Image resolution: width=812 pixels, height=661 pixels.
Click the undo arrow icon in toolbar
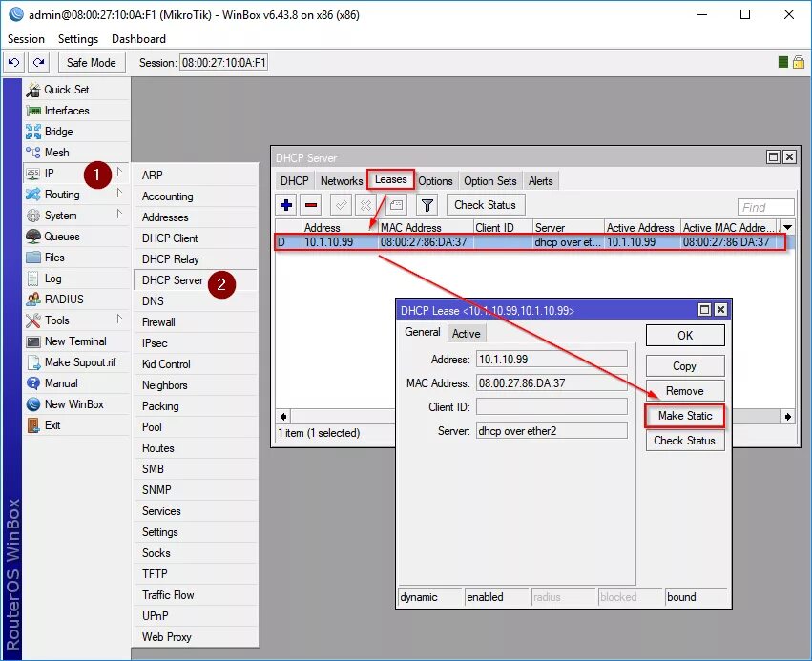(x=14, y=63)
